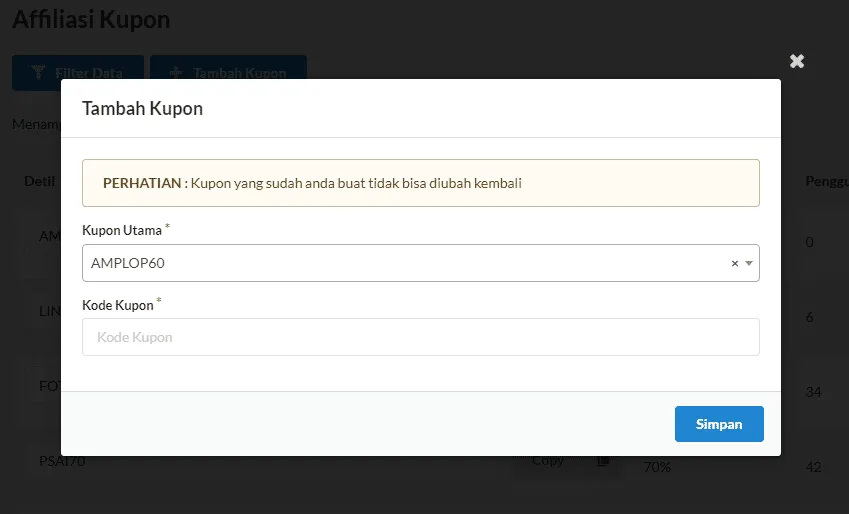This screenshot has height=514, width=849.
Task: Click the plus icon on Tambah Kupon
Action: click(177, 73)
